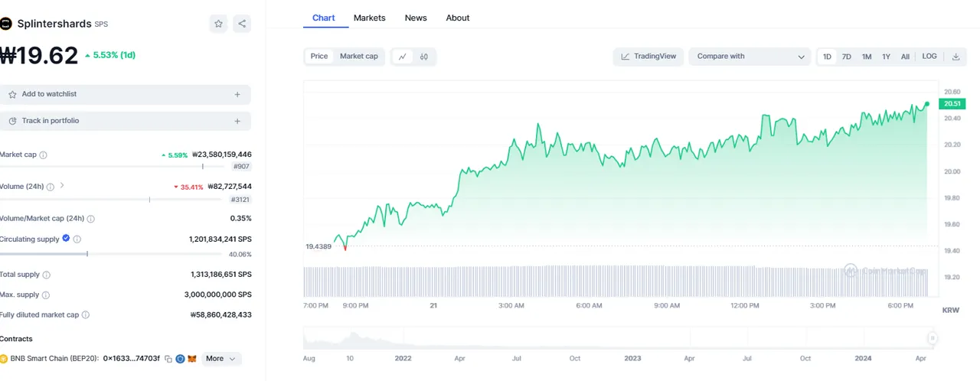The height and width of the screenshot is (381, 980).
Task: Click plus icon on Track in portfolio
Action: coord(237,121)
